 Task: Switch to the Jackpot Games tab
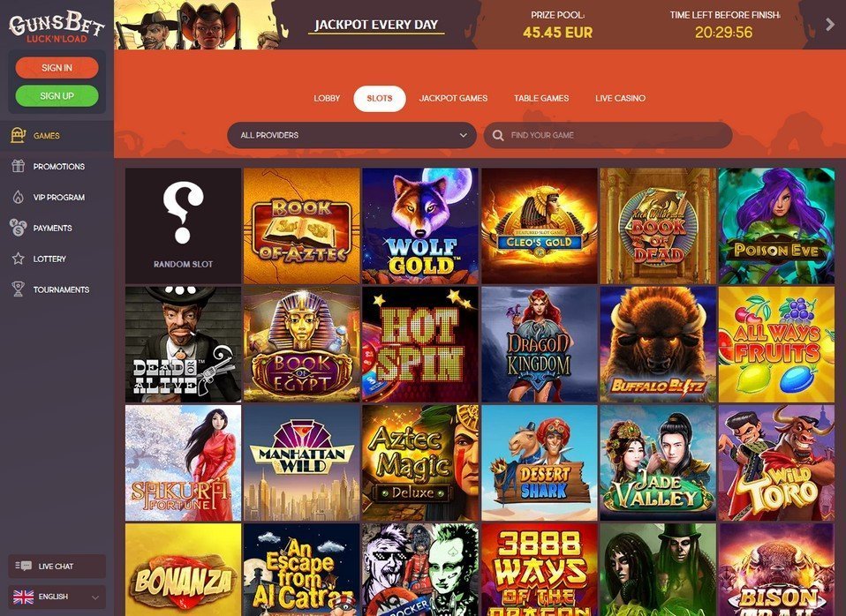click(453, 98)
